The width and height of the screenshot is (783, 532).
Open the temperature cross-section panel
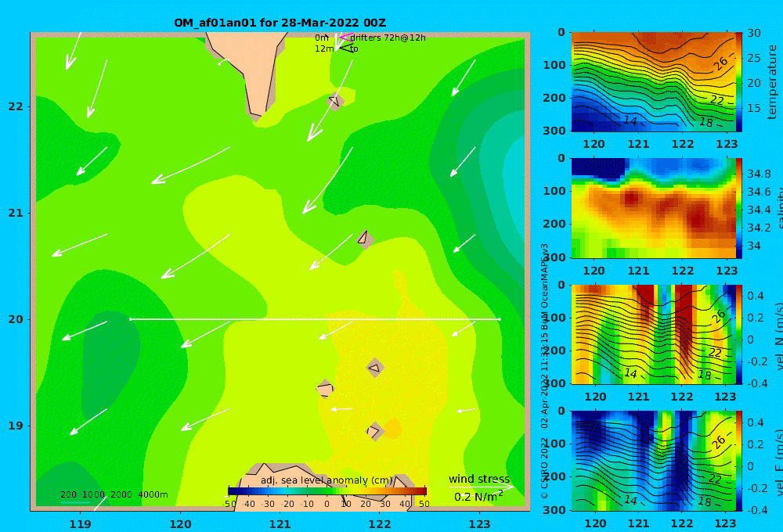point(653,82)
